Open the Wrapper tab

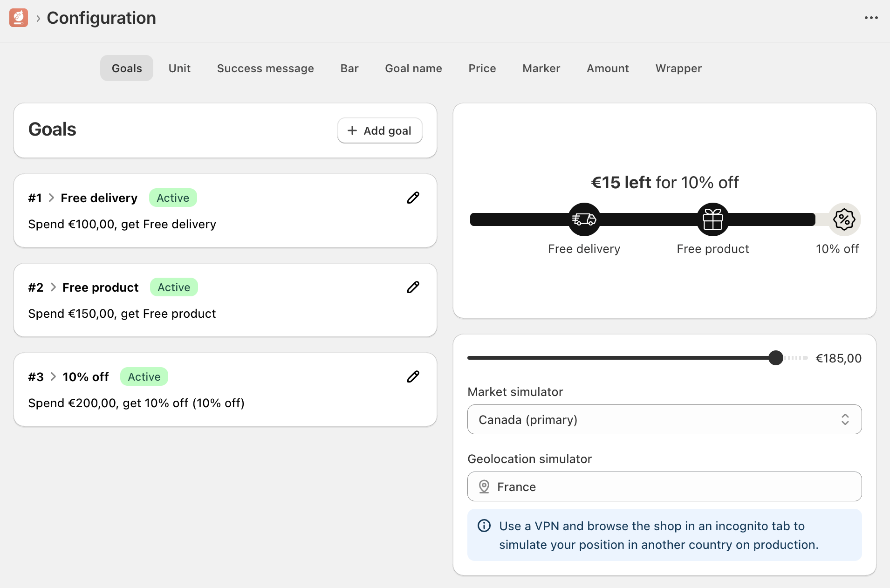678,68
